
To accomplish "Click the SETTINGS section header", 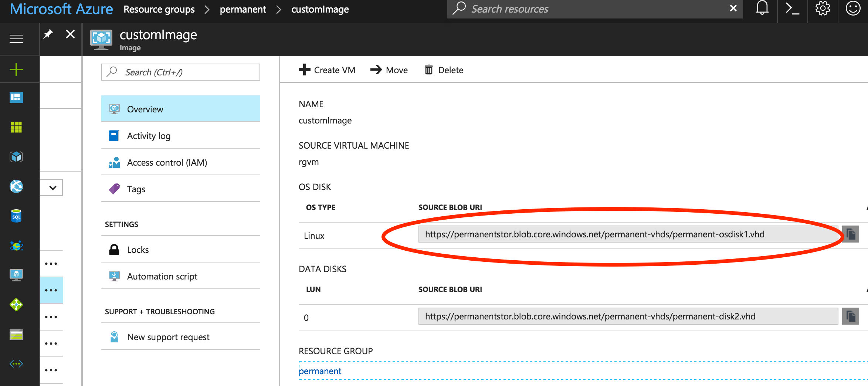I will (x=122, y=224).
